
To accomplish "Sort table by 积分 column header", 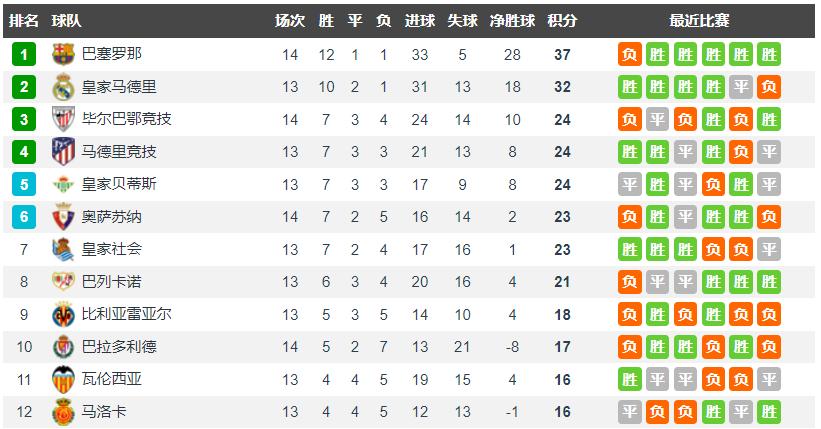I will click(562, 21).
